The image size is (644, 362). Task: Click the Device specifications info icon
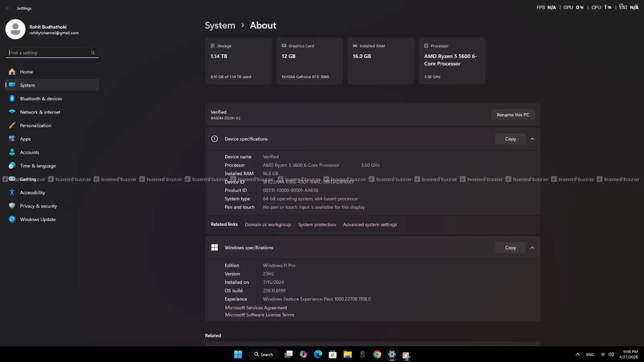(x=215, y=139)
